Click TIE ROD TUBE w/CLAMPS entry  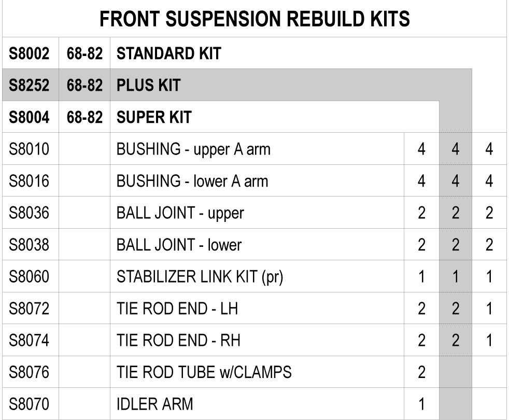(x=204, y=372)
